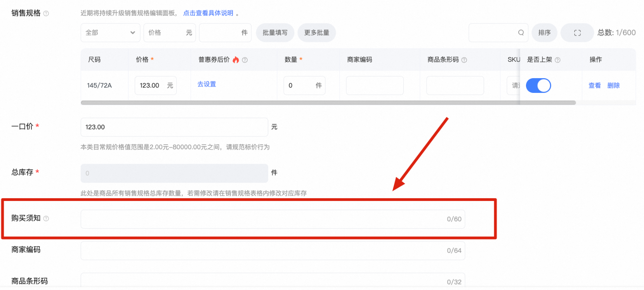
Task: Click 删除 link in 操作 column
Action: point(613,86)
